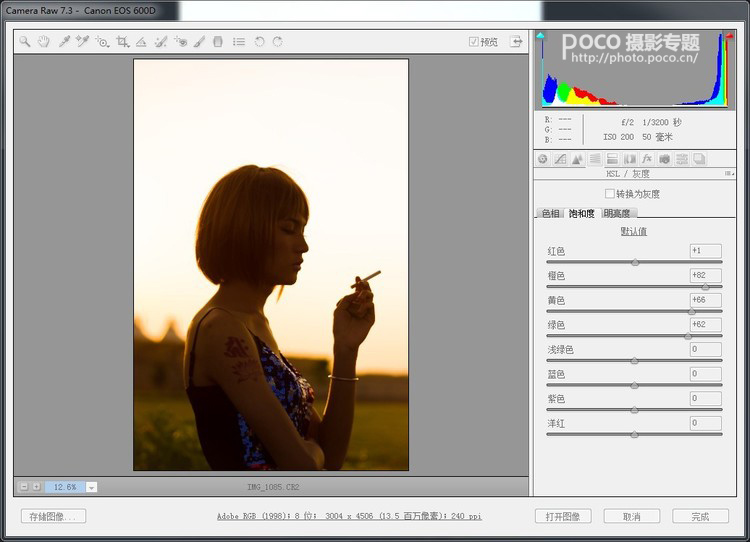Click the 洋红 value field
Image resolution: width=750 pixels, height=542 pixels.
[706, 423]
